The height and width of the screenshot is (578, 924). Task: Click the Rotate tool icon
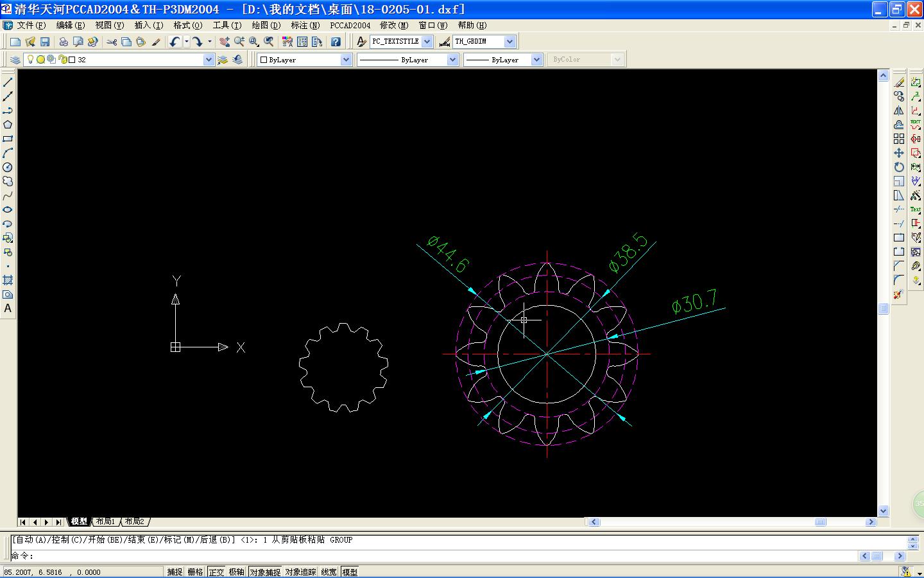click(899, 167)
